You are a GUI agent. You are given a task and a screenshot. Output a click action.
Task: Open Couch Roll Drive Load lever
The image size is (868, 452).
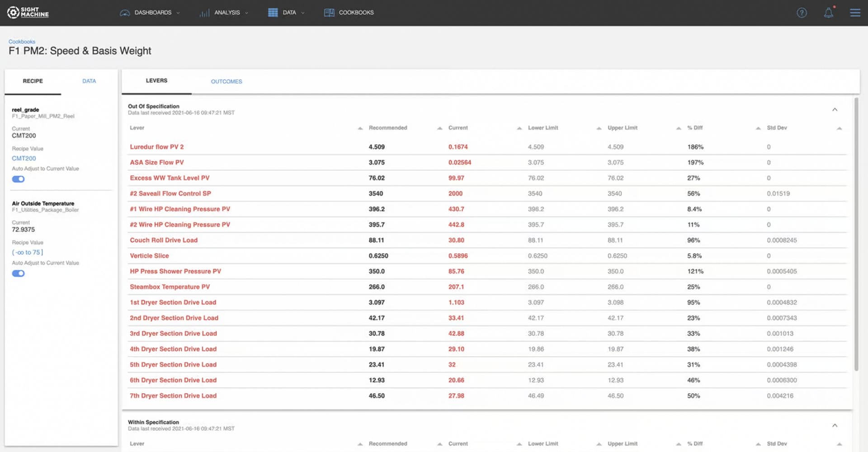point(164,240)
